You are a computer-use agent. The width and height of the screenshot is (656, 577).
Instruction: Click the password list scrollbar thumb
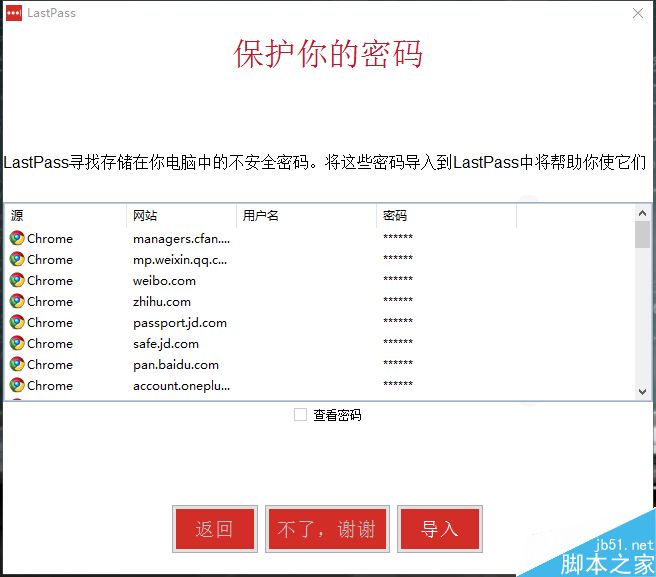coord(642,235)
